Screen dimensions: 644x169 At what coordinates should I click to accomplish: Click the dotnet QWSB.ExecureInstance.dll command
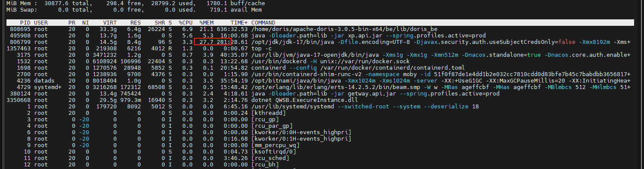coord(305,100)
